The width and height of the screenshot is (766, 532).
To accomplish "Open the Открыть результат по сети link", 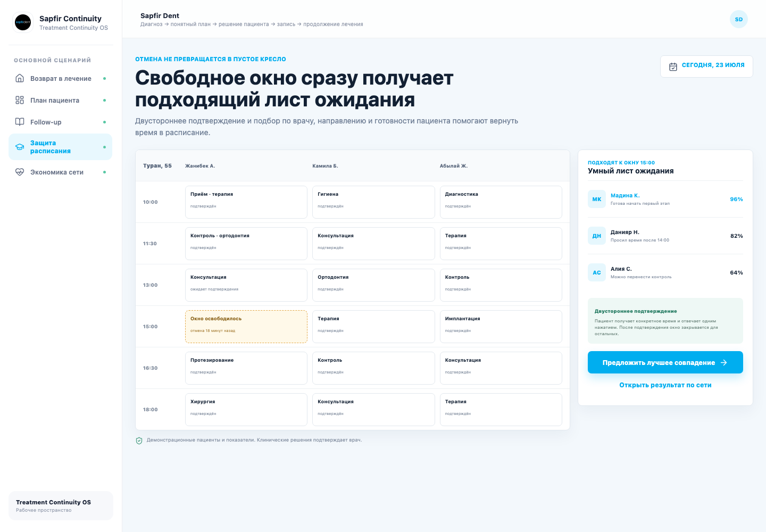I will 665,385.
